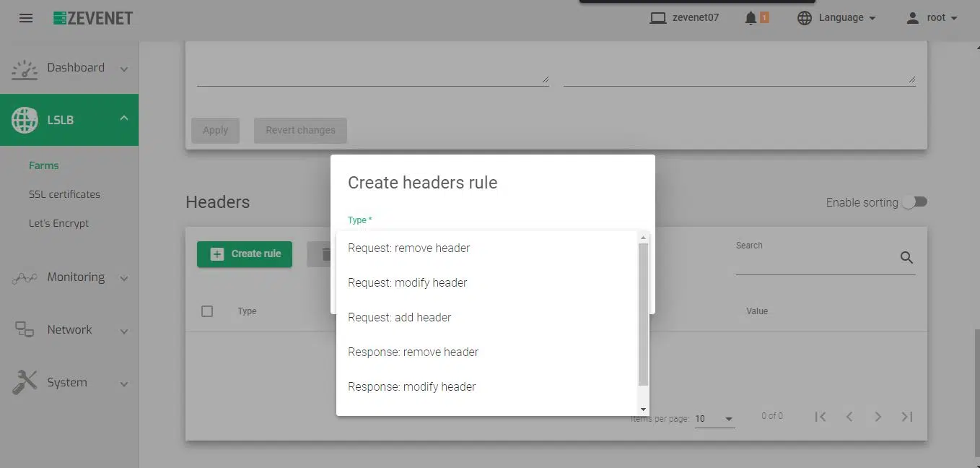Image resolution: width=980 pixels, height=468 pixels.
Task: Click the search magnifier icon
Action: tap(906, 258)
